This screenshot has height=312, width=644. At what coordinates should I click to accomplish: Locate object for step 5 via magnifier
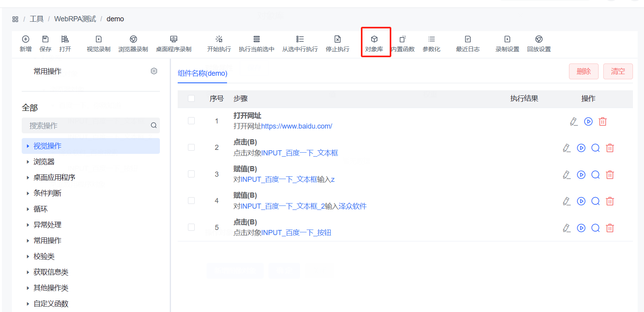coord(595,228)
